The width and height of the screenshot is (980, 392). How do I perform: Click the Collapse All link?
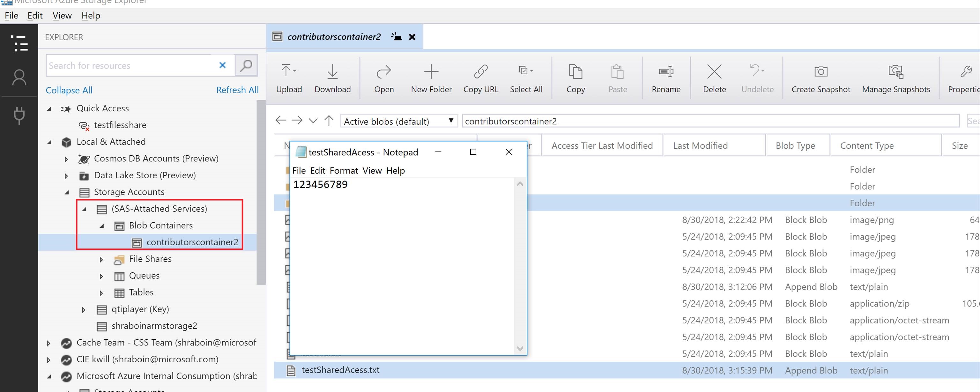(69, 90)
